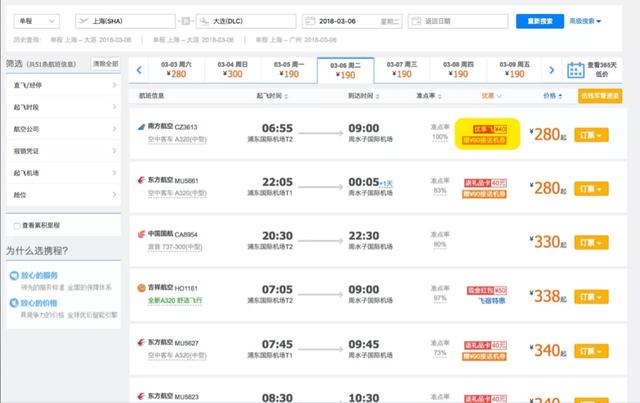
Task: Click the 清除全部 clear filters button
Action: [x=105, y=64]
